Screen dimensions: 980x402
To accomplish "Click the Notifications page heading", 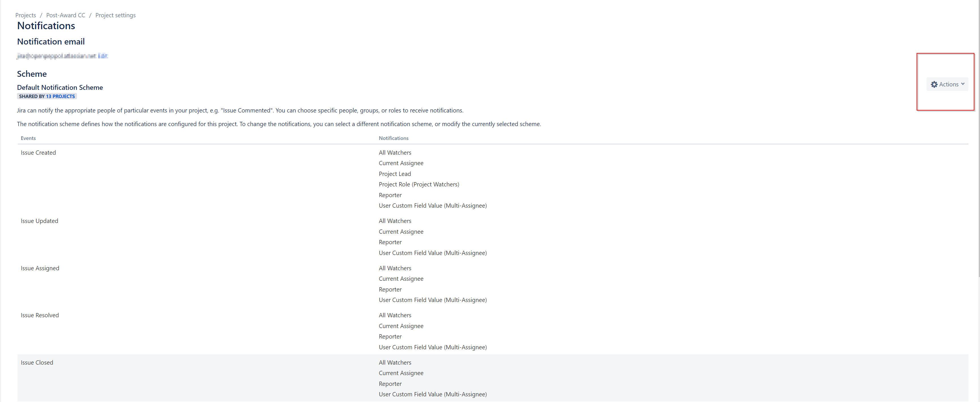I will [x=46, y=25].
